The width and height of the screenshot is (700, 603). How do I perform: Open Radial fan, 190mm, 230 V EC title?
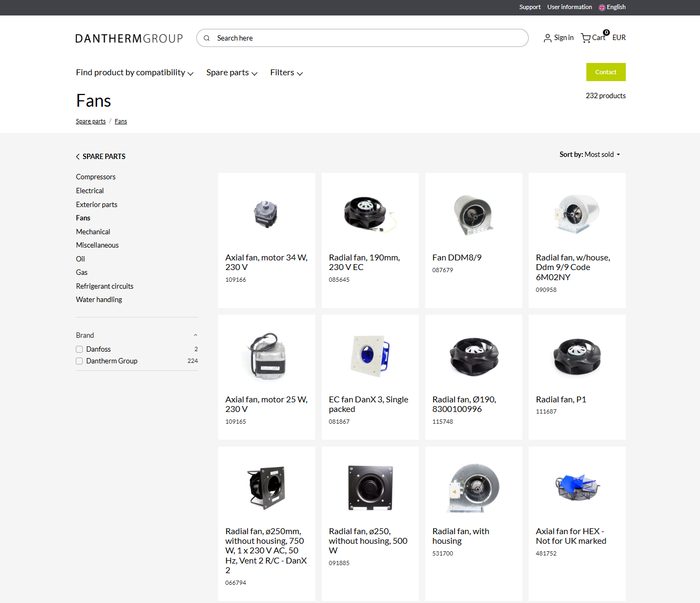pyautogui.click(x=364, y=262)
